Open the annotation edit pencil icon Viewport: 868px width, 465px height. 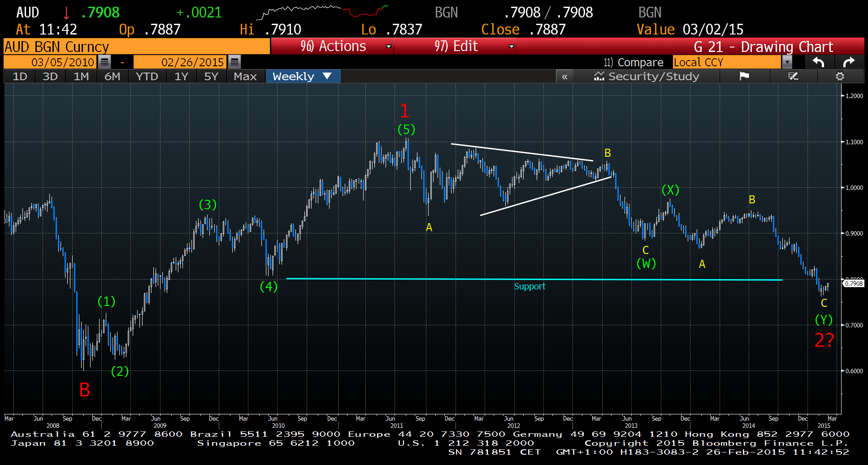[793, 76]
